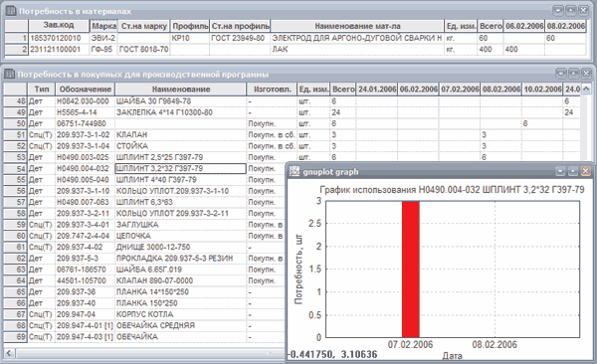Close the purchased items window
Viewport: 597px width, 364px height.
point(586,74)
